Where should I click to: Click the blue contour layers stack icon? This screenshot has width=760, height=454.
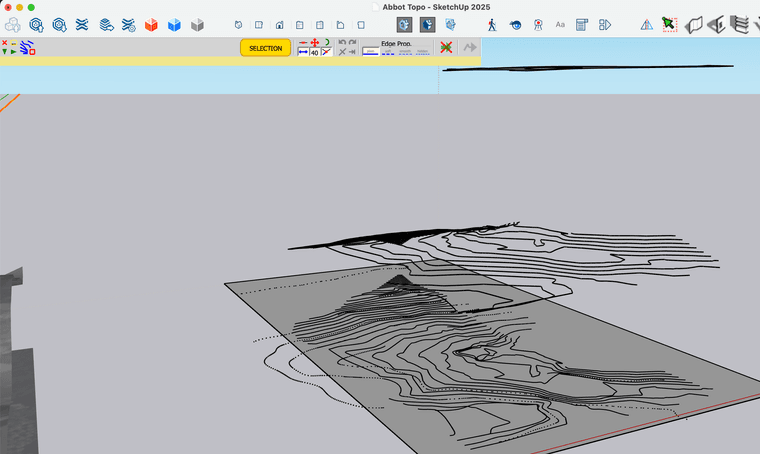(105, 24)
